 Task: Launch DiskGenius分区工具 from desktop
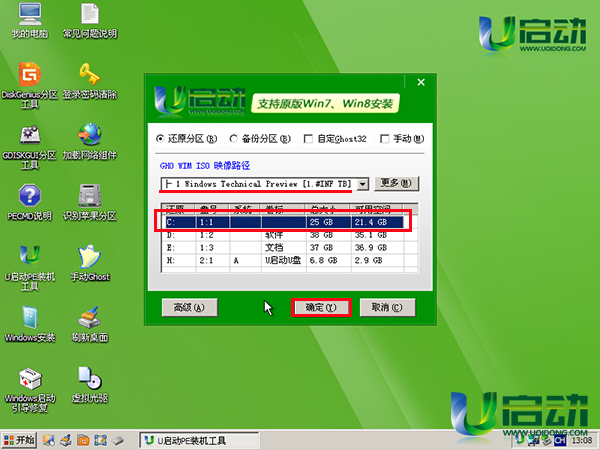tap(30, 85)
